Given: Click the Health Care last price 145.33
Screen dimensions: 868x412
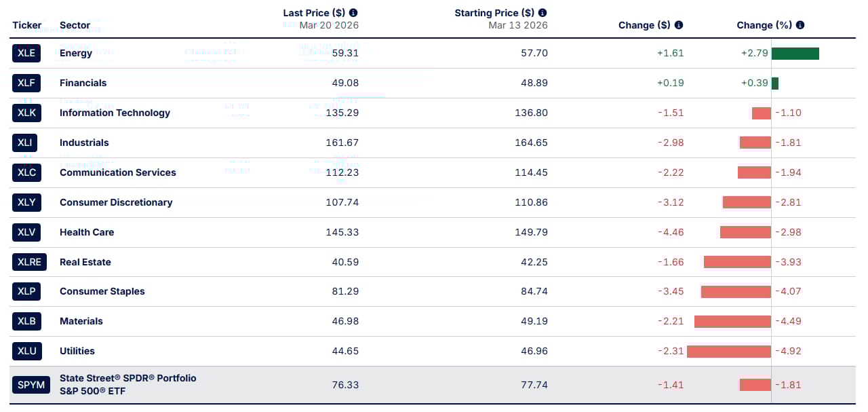Looking at the screenshot, I should 342,232.
